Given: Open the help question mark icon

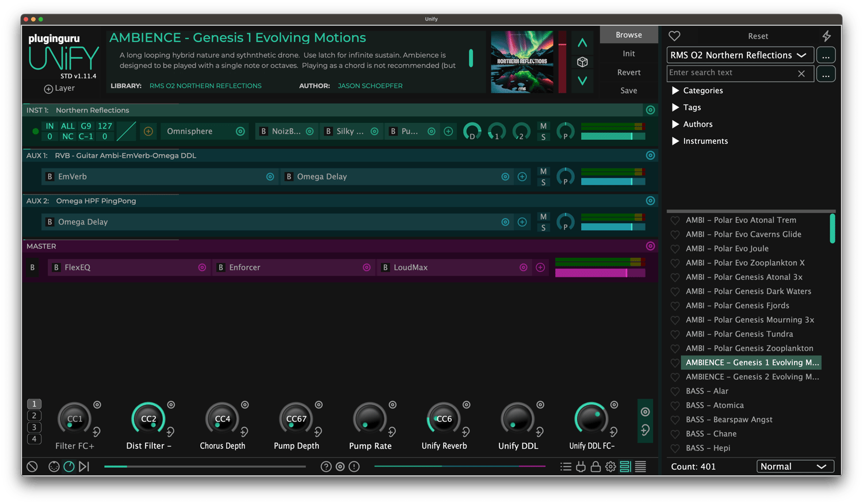Looking at the screenshot, I should click(x=326, y=467).
